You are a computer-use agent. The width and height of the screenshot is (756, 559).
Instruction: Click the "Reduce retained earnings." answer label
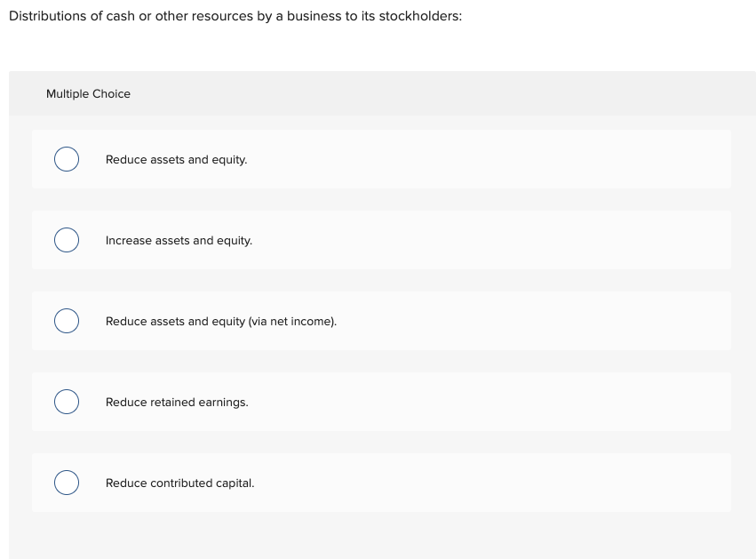click(177, 403)
